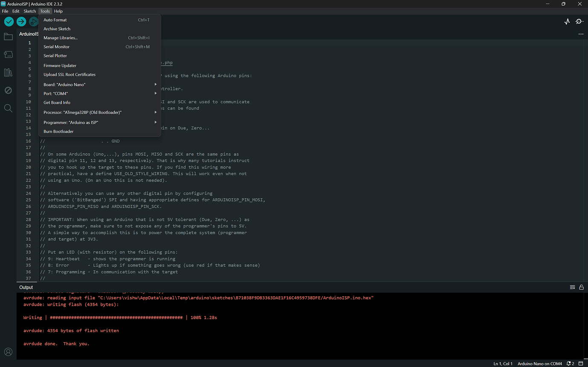
Task: Toggle the Output panel autoscroll lock icon
Action: pos(582,287)
